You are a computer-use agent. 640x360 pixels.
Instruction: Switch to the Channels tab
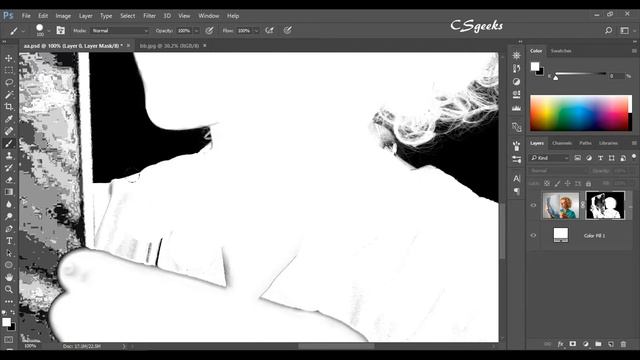pyautogui.click(x=562, y=143)
